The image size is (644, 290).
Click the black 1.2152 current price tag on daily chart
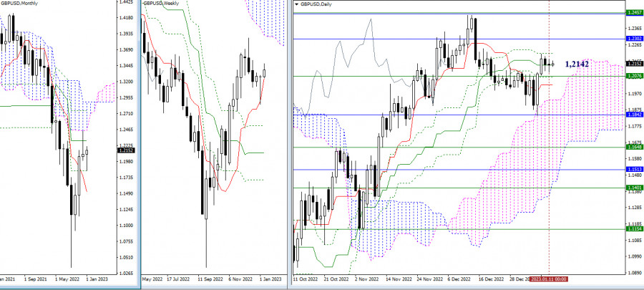(634, 64)
